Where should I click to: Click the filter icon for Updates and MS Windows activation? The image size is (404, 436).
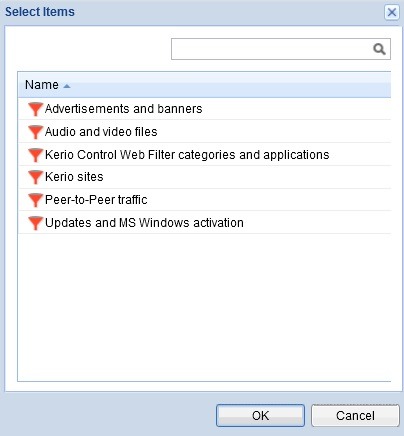pos(35,223)
